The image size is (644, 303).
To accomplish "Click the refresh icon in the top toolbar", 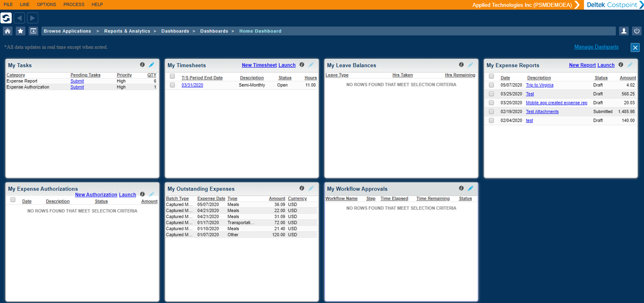I will tap(6, 18).
